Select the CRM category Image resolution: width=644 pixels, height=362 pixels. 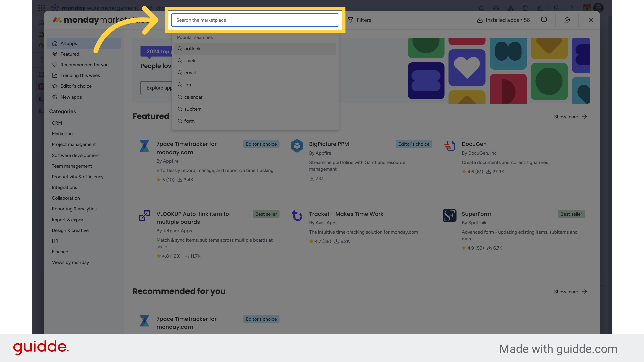point(57,123)
